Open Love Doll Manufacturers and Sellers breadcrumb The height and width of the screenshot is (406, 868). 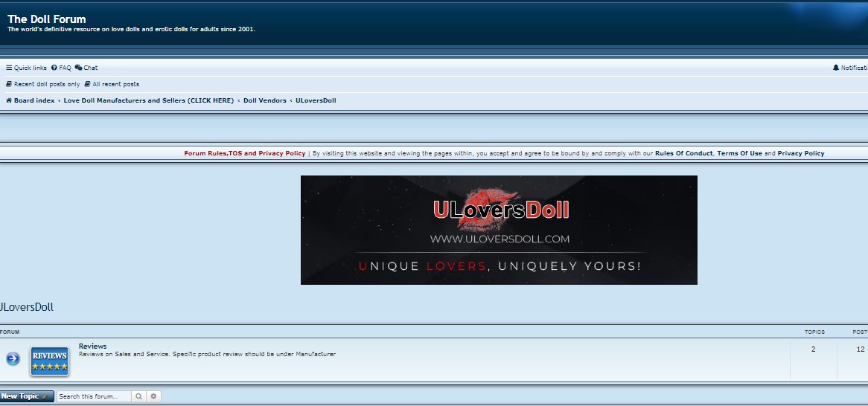(x=148, y=100)
